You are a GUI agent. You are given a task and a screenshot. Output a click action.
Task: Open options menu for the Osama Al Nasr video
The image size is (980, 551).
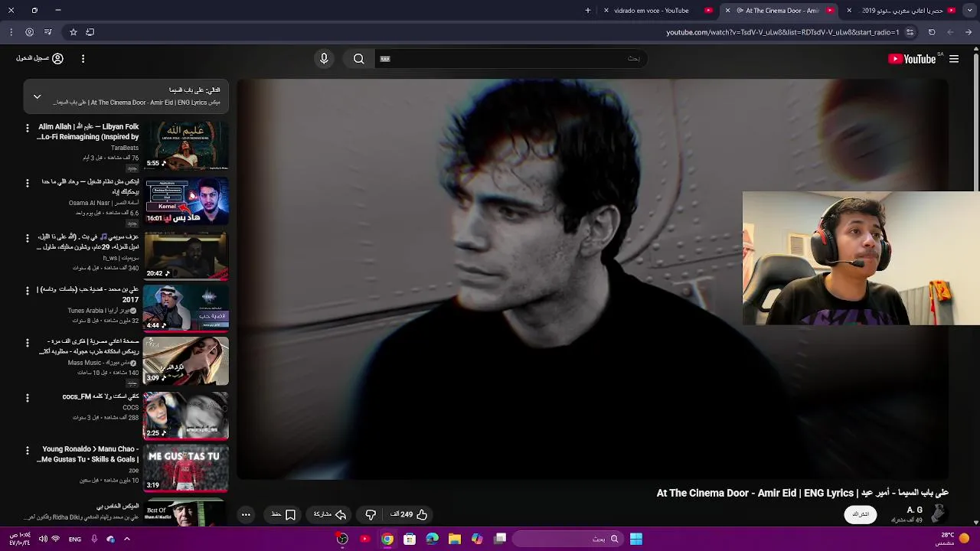coord(28,183)
